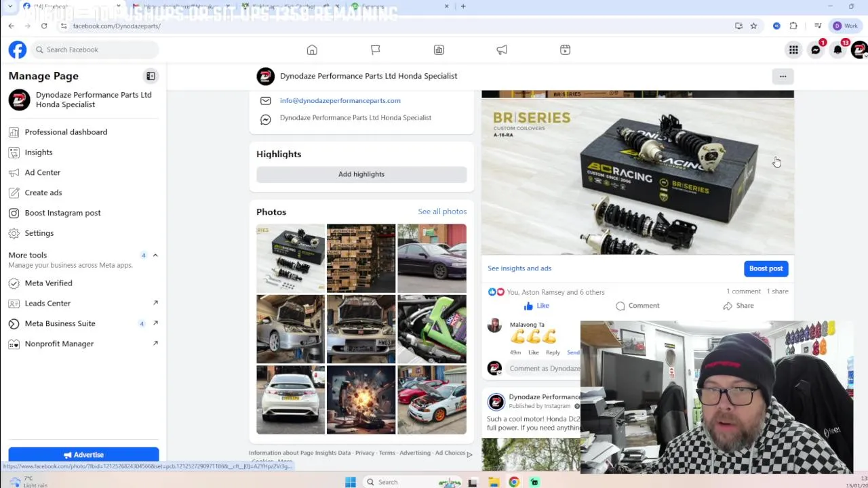This screenshot has width=868, height=488.
Task: Open Chrome from the Windows taskbar
Action: point(514,482)
